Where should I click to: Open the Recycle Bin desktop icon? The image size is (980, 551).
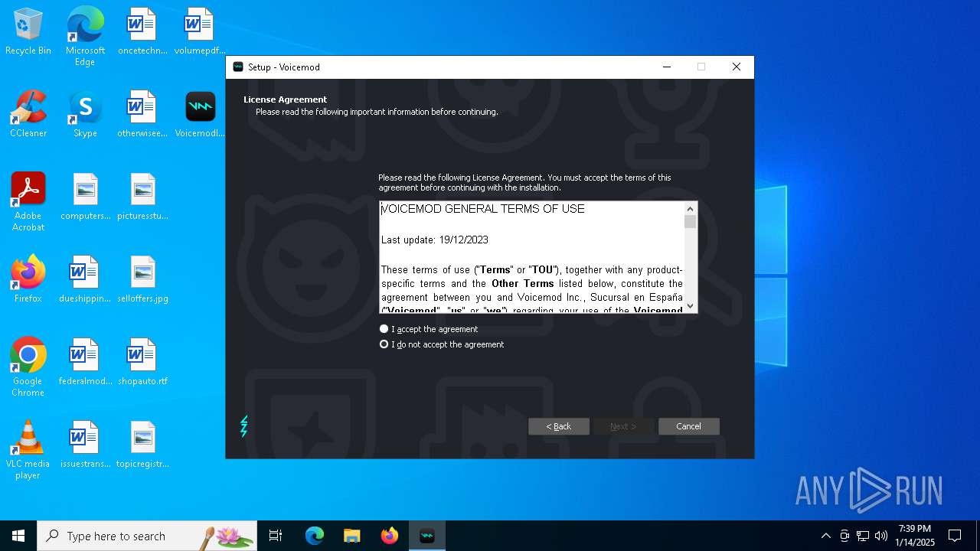point(28,31)
